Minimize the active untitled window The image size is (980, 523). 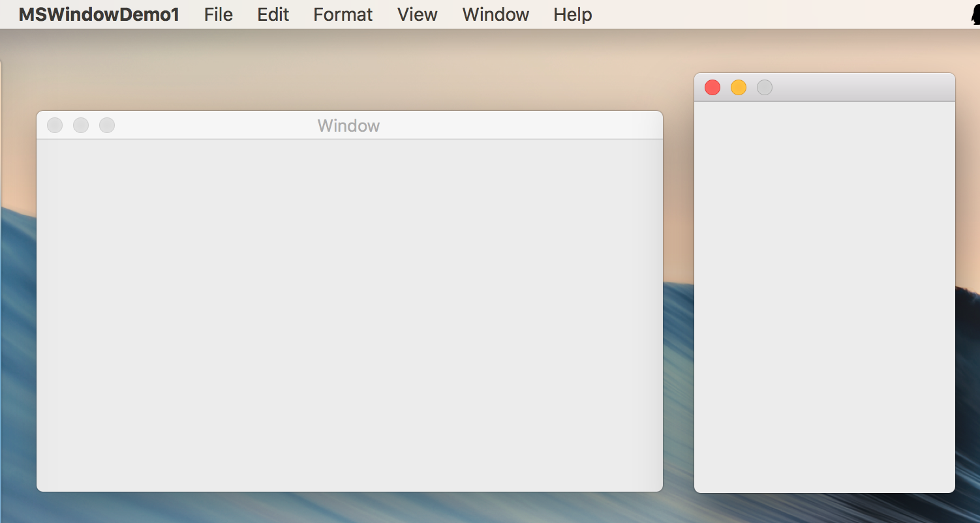click(738, 87)
